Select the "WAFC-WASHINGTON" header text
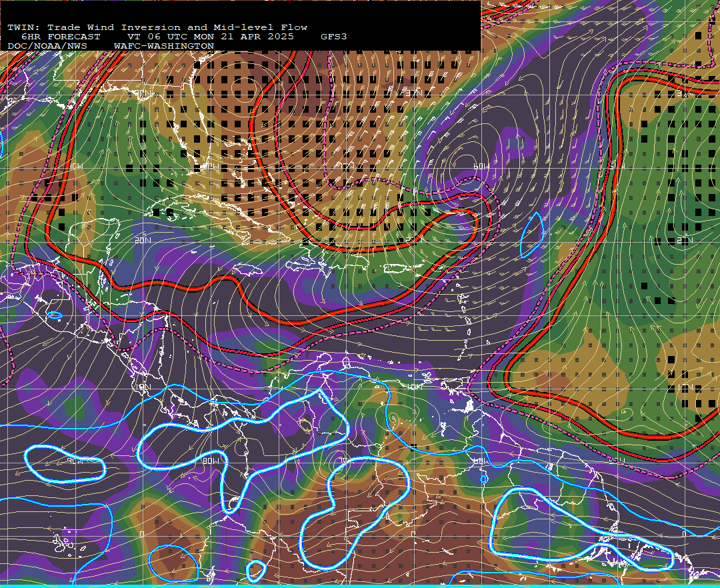Viewport: 720px width, 588px height. coord(164,47)
